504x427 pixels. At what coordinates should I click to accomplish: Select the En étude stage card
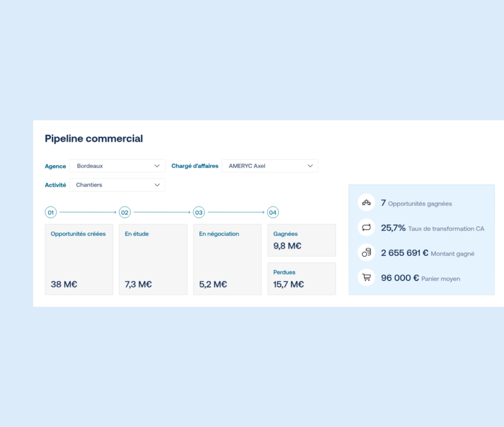point(153,259)
